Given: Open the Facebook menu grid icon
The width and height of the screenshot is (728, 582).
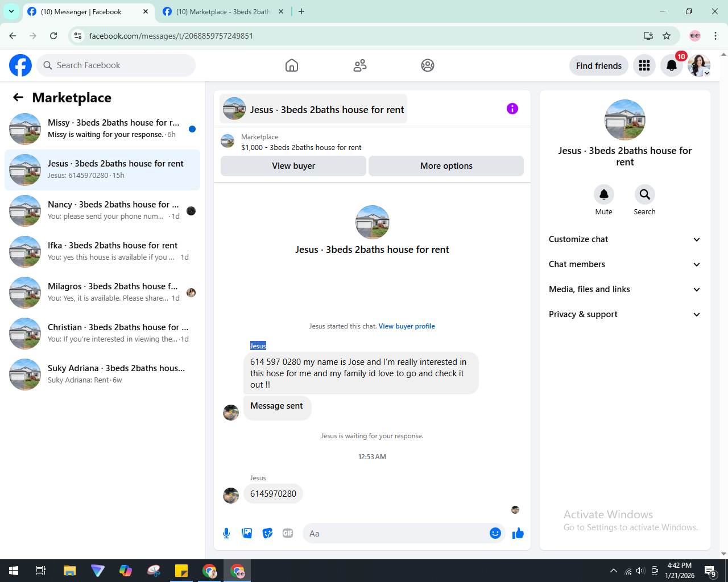Looking at the screenshot, I should tap(644, 65).
